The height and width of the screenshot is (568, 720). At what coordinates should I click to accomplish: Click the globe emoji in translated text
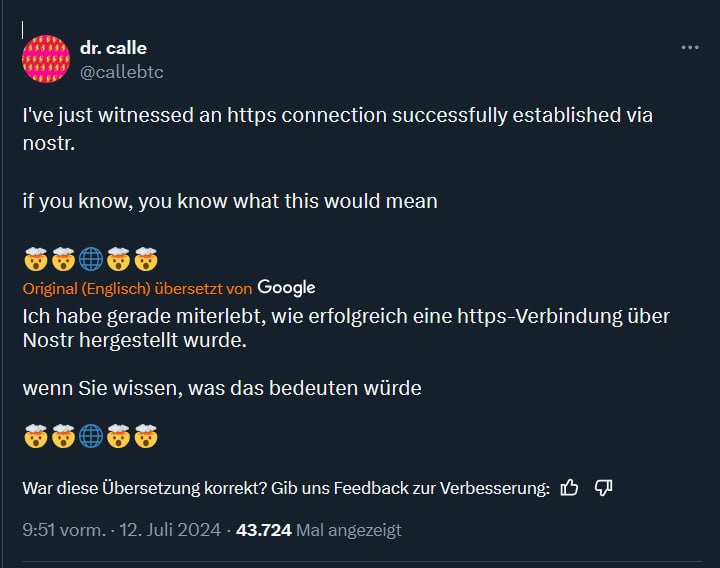coord(91,436)
